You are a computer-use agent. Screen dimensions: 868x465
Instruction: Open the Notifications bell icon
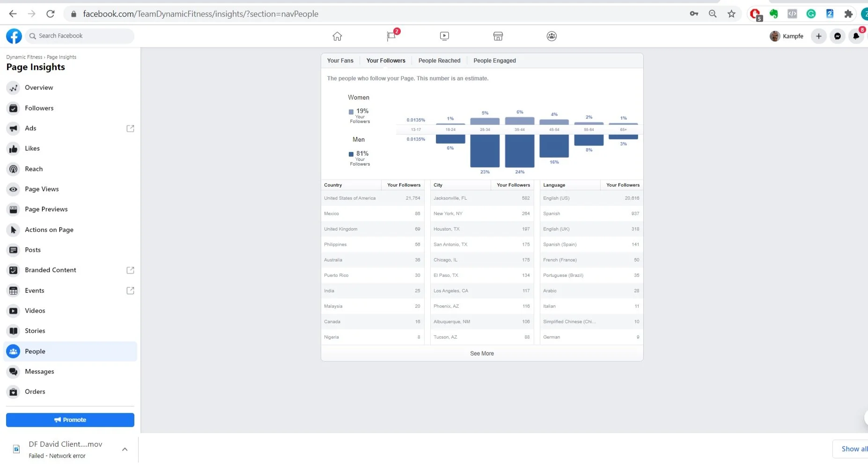856,36
